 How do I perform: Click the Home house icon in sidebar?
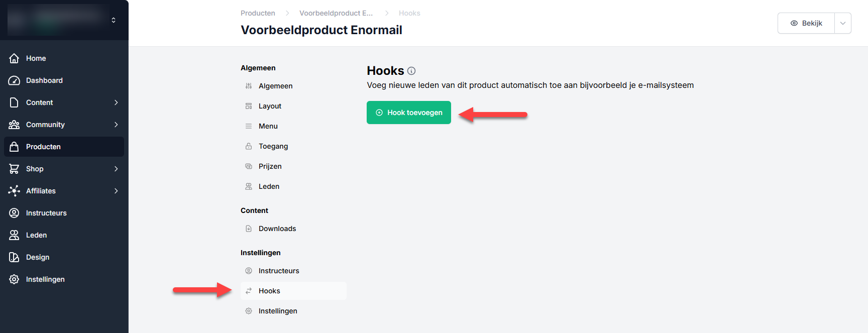click(x=14, y=58)
